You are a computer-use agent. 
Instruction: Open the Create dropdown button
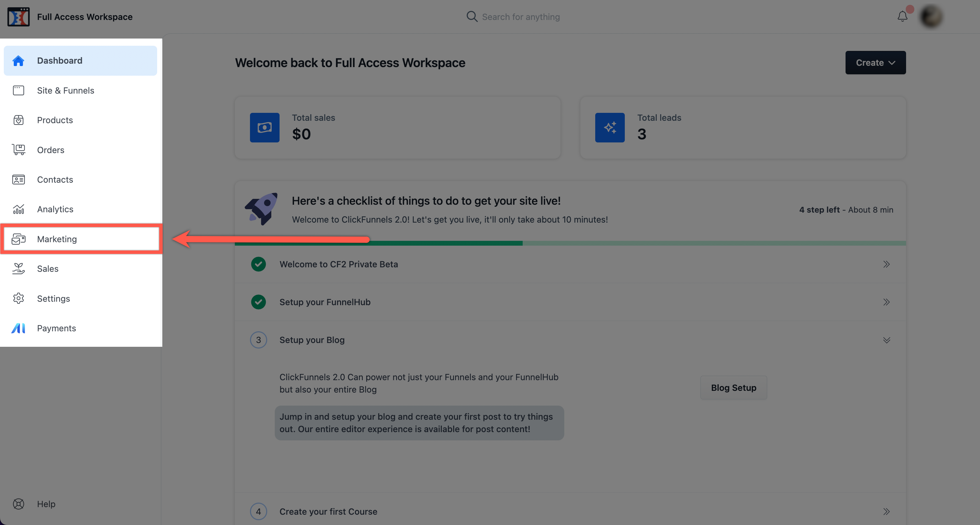[875, 62]
